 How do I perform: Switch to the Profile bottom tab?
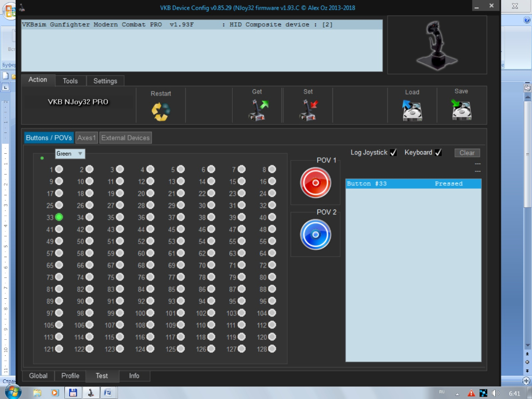click(70, 376)
